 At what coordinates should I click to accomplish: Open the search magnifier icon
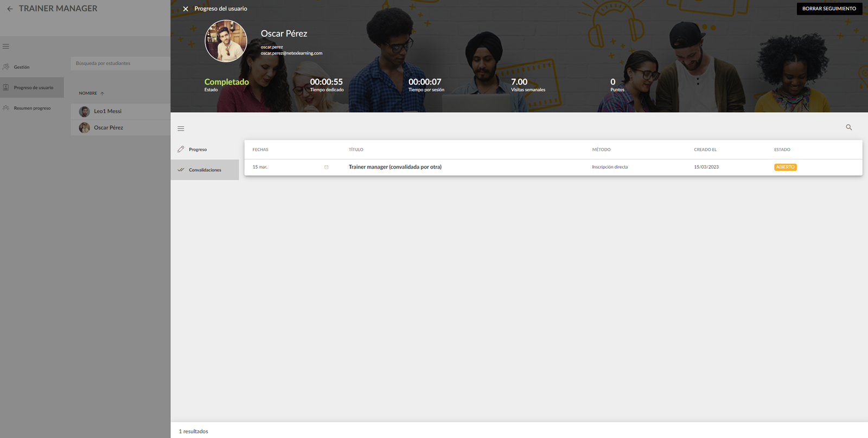(x=849, y=127)
